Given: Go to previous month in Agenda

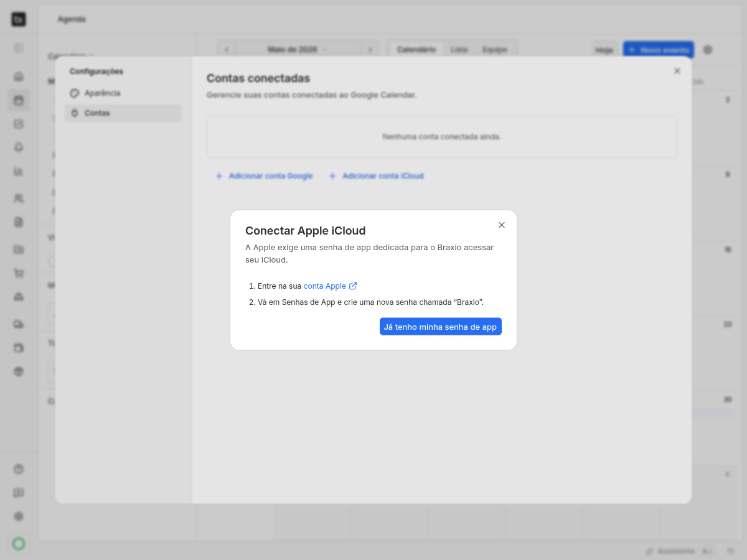Looking at the screenshot, I should [x=227, y=50].
